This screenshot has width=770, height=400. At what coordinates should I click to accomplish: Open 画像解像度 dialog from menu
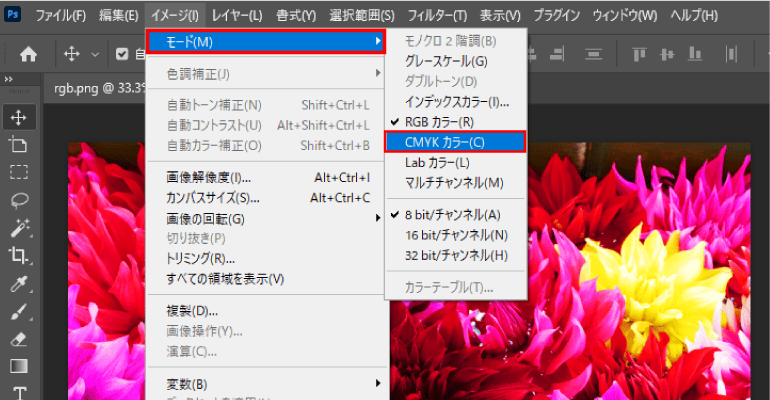click(208, 177)
